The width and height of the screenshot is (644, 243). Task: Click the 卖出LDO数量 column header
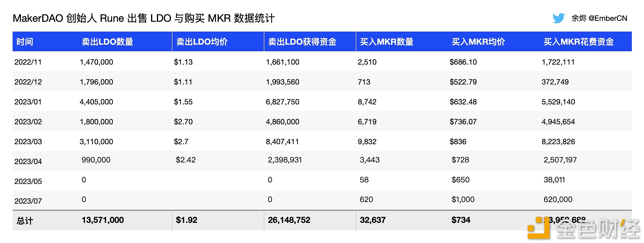point(107,42)
